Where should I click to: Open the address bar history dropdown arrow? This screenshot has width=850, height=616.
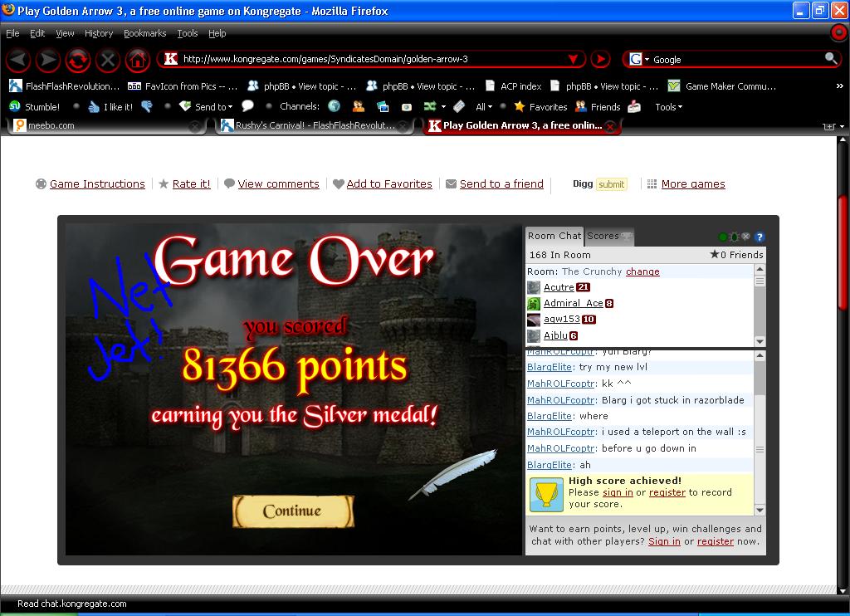click(x=573, y=59)
